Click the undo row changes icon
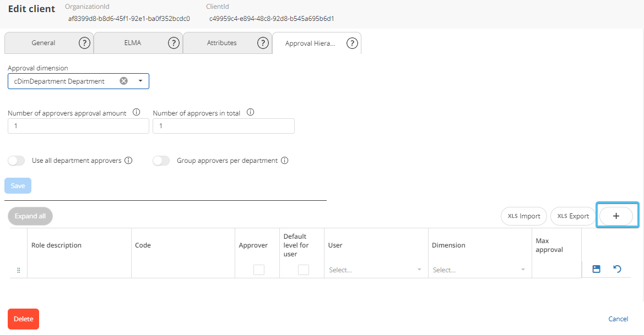This screenshot has height=335, width=644. (x=617, y=269)
